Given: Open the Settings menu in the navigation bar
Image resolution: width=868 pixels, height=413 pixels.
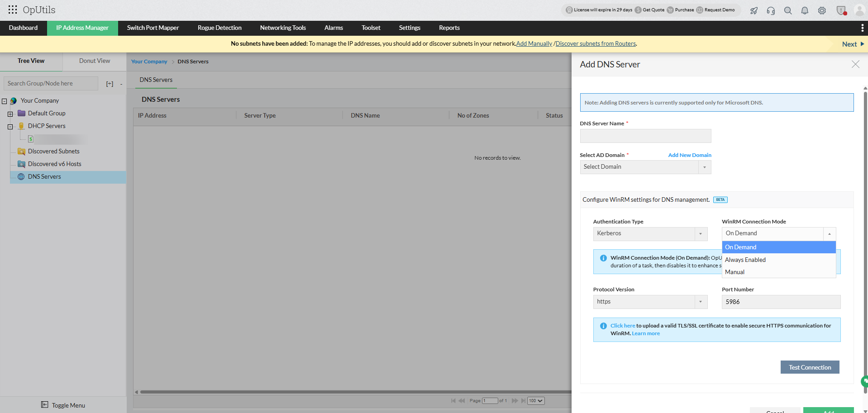Looking at the screenshot, I should coord(410,28).
